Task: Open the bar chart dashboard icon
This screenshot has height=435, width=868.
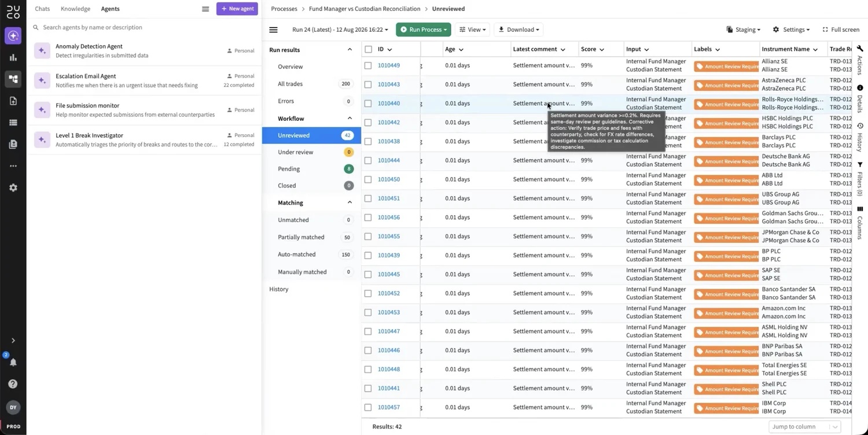Action: pos(13,57)
